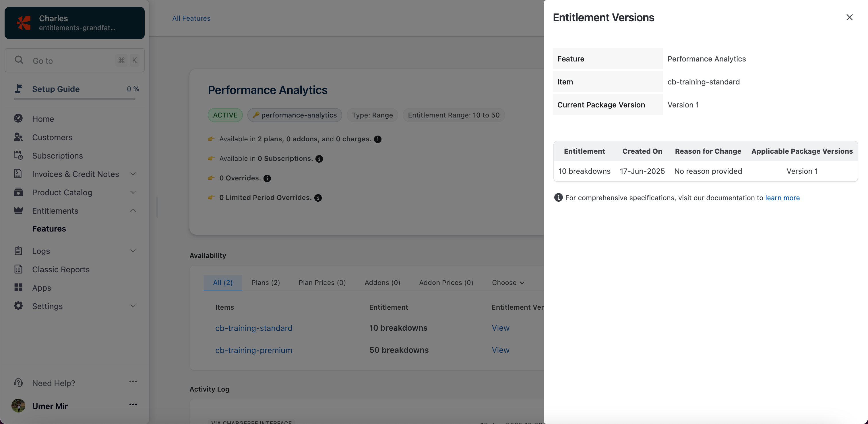Viewport: 868px width, 424px height.
Task: Open cb-training-premium item link
Action: click(x=253, y=350)
